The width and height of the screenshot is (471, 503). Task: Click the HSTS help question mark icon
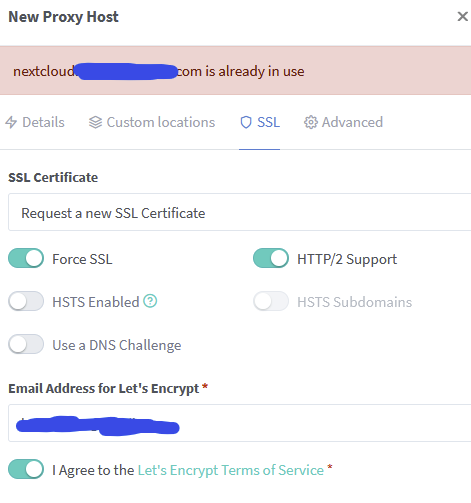tap(150, 301)
